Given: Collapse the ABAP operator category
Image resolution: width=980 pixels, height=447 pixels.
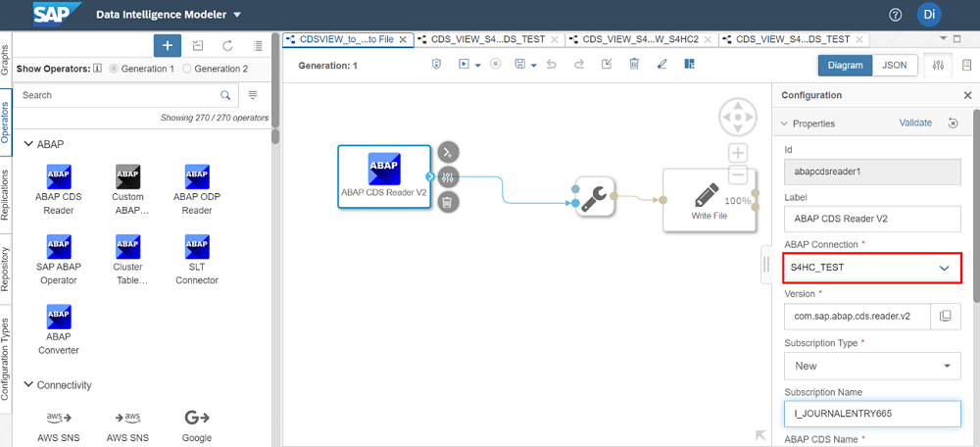Looking at the screenshot, I should click(28, 144).
